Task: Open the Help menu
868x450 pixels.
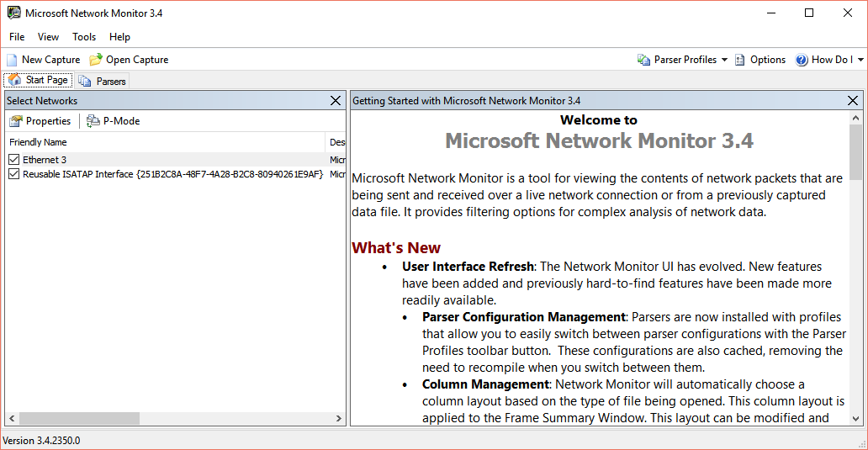Action: tap(119, 37)
